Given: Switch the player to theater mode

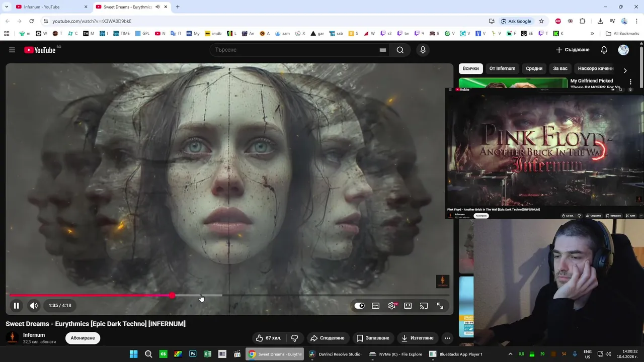Looking at the screenshot, I should (x=408, y=306).
